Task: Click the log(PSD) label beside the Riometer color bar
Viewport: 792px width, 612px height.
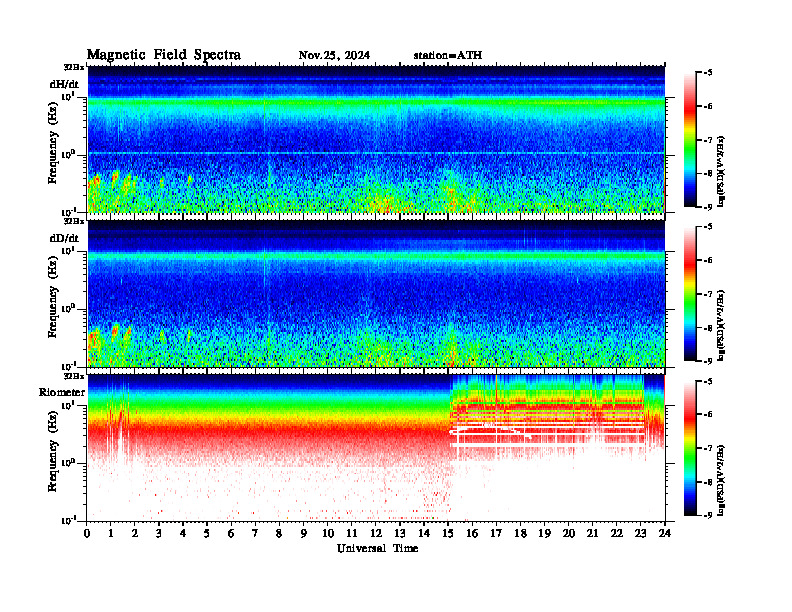Action: coord(721,479)
